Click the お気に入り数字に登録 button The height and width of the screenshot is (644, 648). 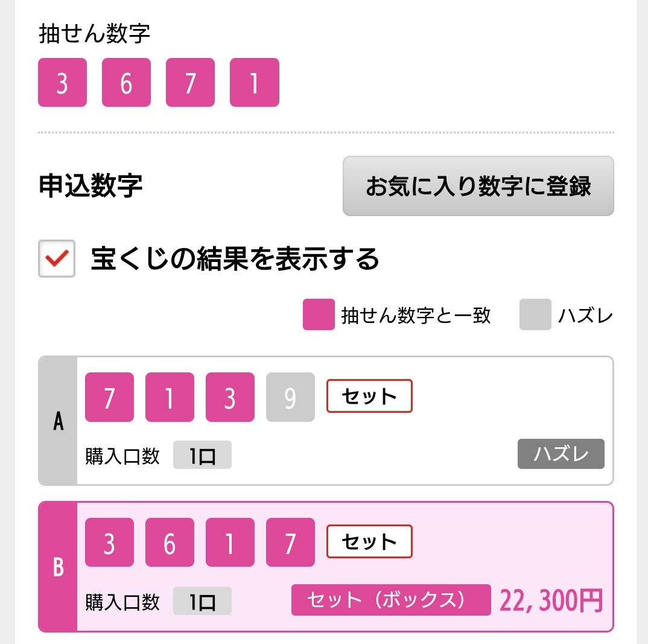478,185
